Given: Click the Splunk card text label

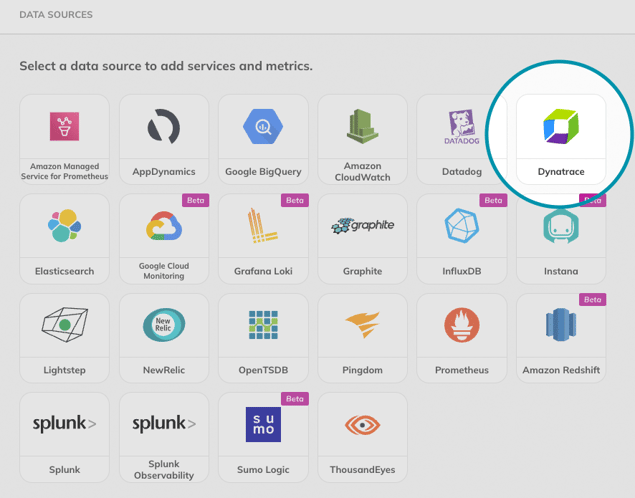Looking at the screenshot, I should (64, 470).
